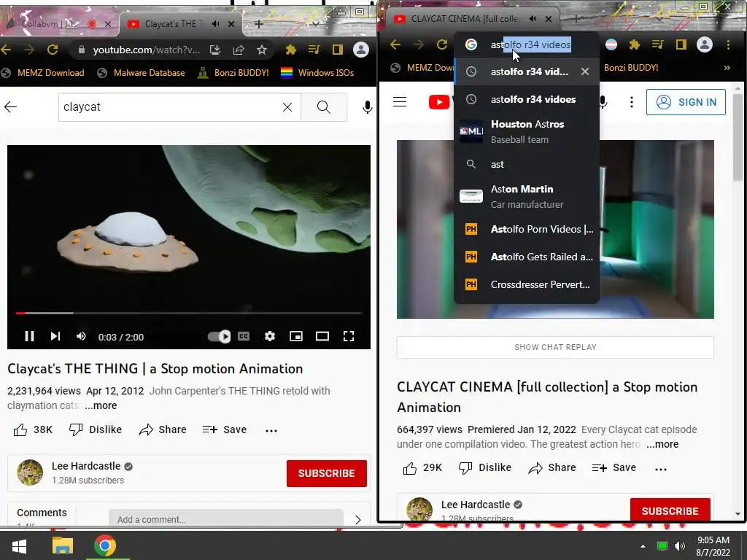Viewport: 747px width, 560px height.
Task: Bookmark the page with star in left window
Action: coord(262,50)
